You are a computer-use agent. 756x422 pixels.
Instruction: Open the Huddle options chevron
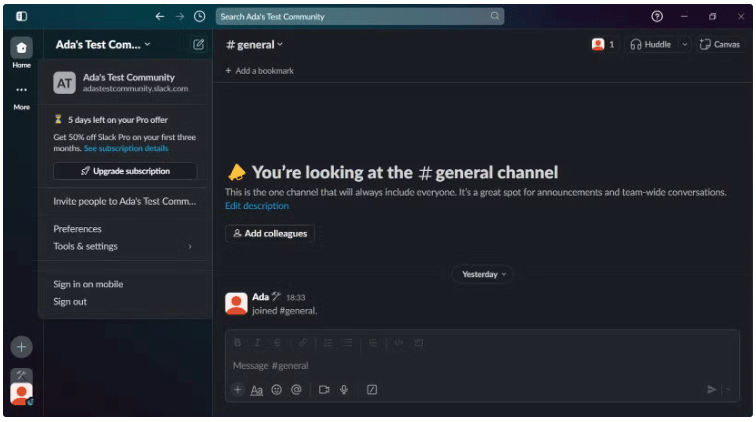click(x=685, y=44)
